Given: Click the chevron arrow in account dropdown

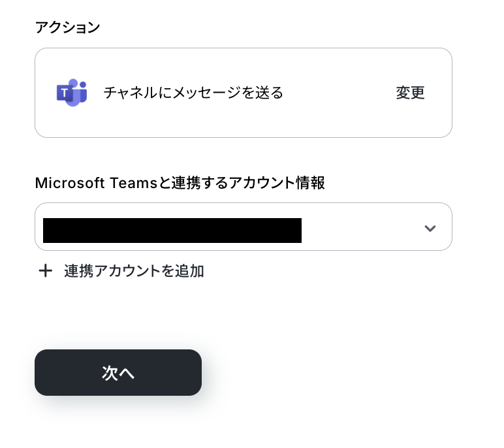Looking at the screenshot, I should pyautogui.click(x=430, y=228).
